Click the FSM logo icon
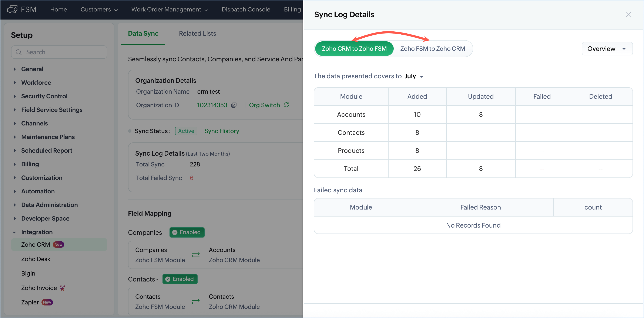Viewport: 644px width, 318px height. tap(12, 10)
